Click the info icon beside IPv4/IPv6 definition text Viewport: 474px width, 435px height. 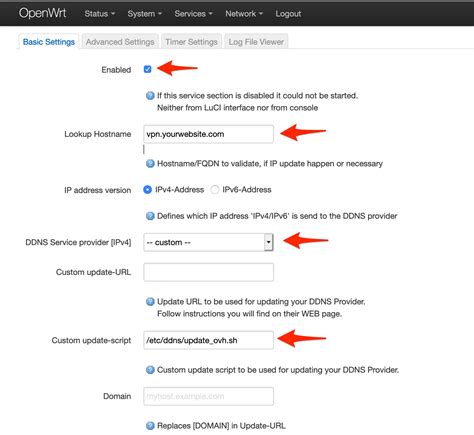pos(150,216)
